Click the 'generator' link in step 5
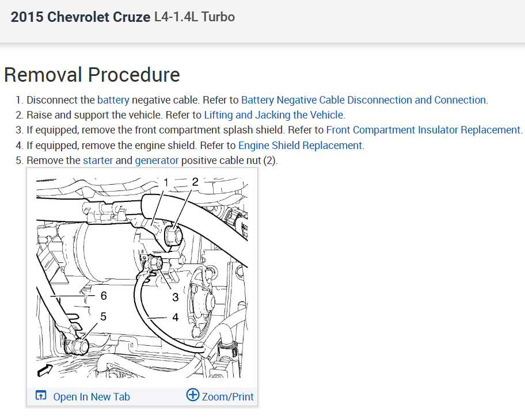Viewport: 525px width, 420px height. click(157, 161)
